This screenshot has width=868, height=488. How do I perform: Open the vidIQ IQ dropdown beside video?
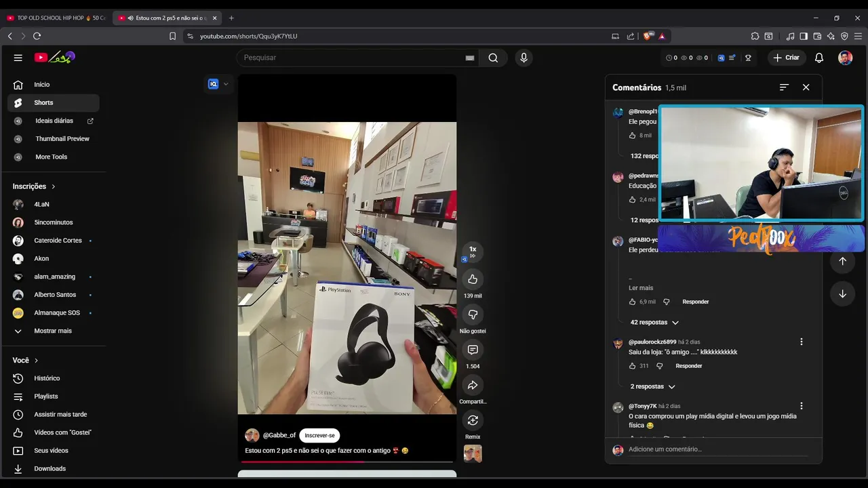(x=226, y=84)
